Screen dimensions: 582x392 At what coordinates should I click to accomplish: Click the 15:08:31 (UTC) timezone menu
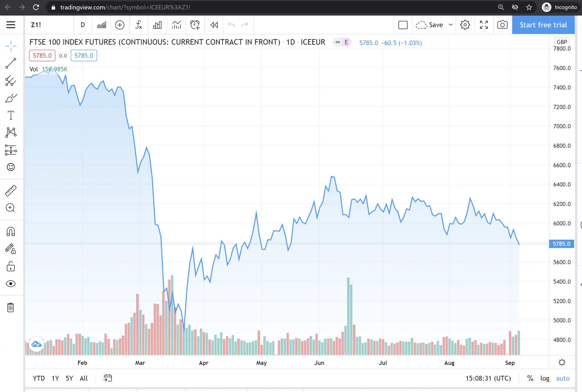click(x=488, y=378)
